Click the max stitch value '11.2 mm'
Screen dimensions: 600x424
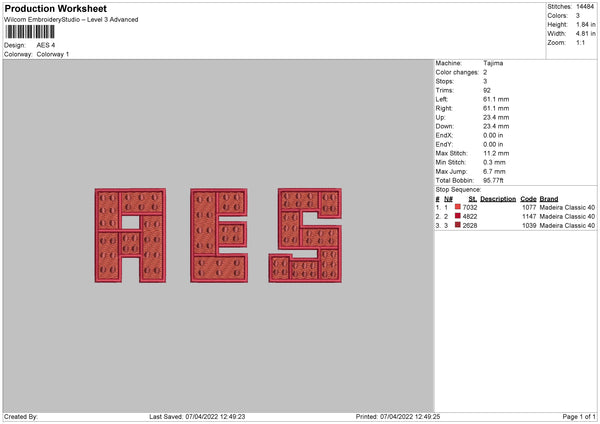point(496,153)
